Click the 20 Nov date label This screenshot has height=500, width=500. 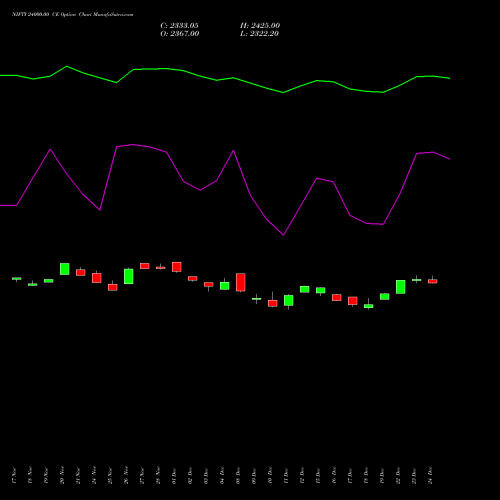tap(62, 475)
